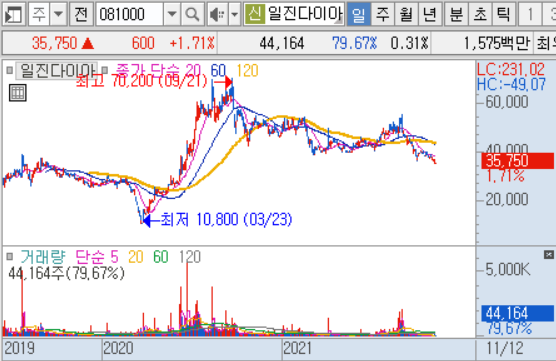The height and width of the screenshot is (361, 556).
Task: Click the magnifier stock search icon
Action: coord(192,15)
